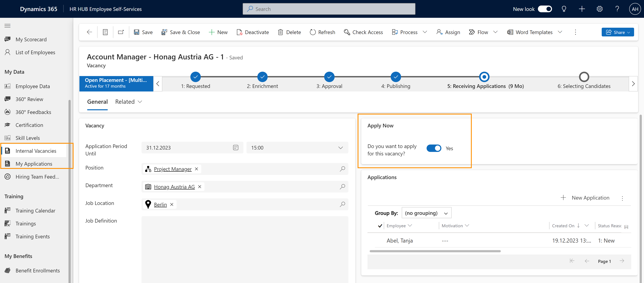Remove Berlin from Job Location

(x=172, y=204)
